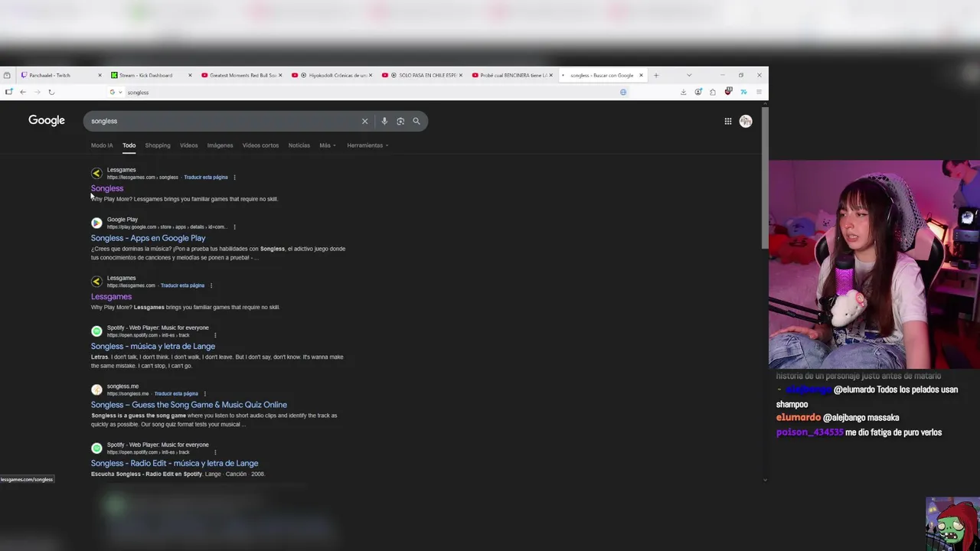Expand the Herramientas dropdown
The height and width of the screenshot is (551, 980).
pyautogui.click(x=367, y=145)
